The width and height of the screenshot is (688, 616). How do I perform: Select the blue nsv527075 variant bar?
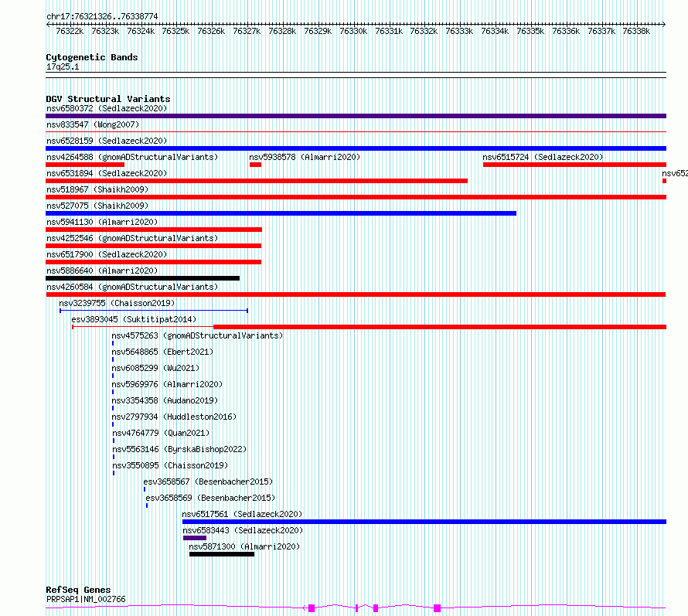pos(281,213)
